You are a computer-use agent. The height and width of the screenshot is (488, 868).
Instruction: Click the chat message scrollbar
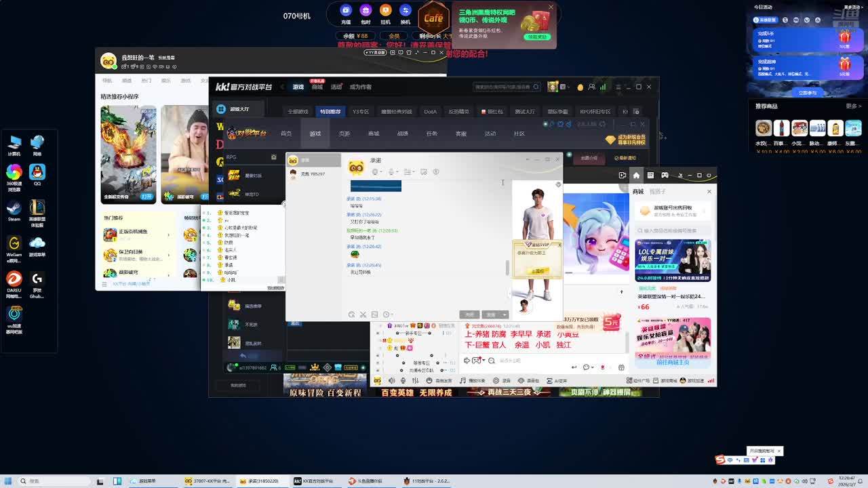(x=507, y=267)
